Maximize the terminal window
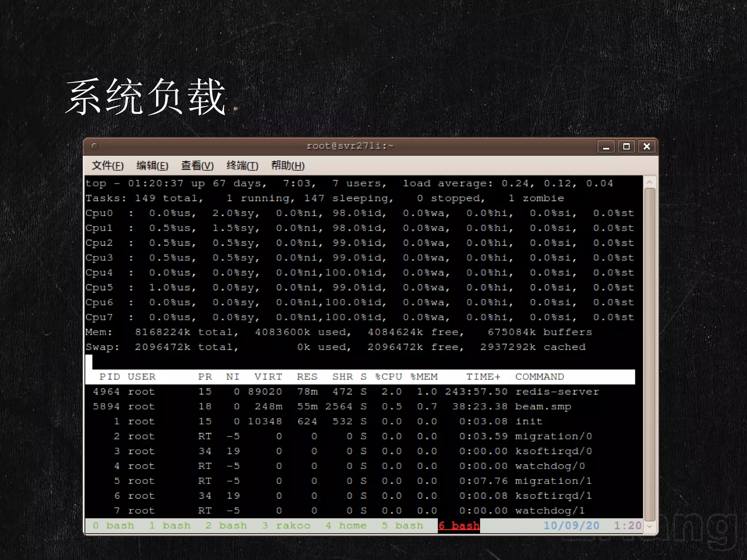The image size is (747, 560). [626, 147]
